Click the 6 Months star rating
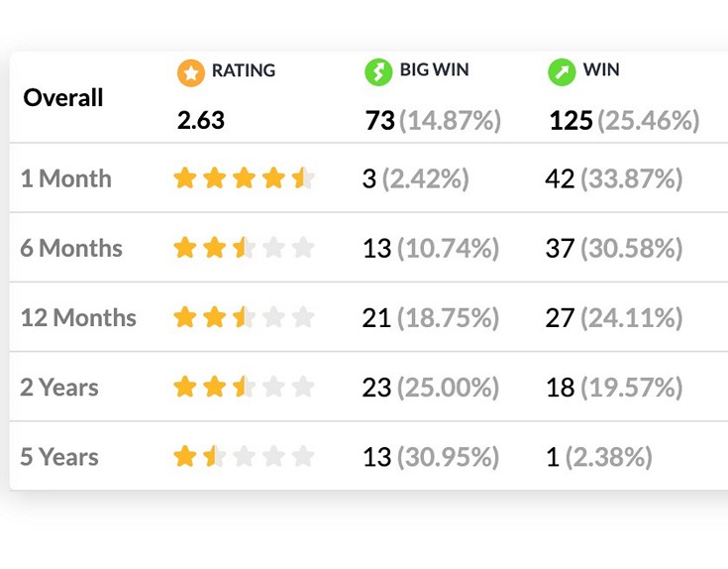The height and width of the screenshot is (569, 728). 244,248
